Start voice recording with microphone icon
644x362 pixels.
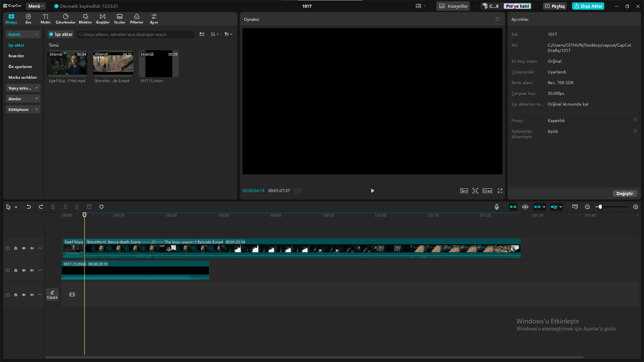tap(497, 207)
